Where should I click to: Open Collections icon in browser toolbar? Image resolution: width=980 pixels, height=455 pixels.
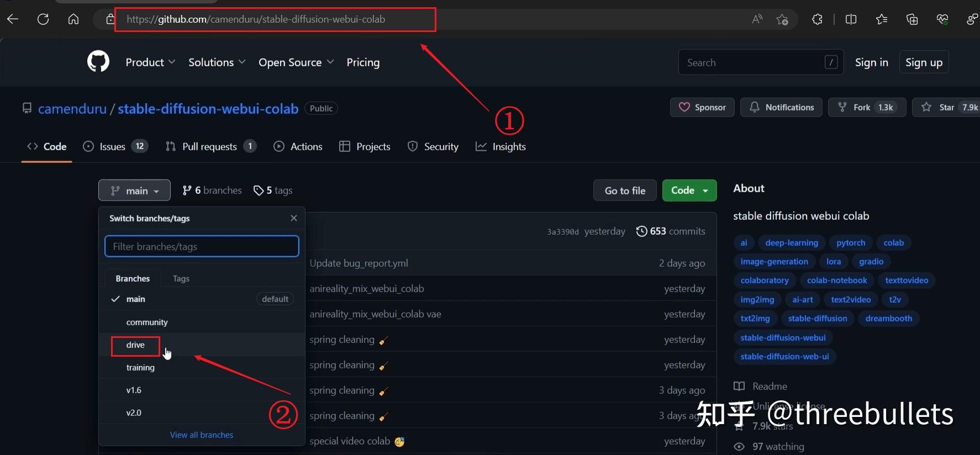pyautogui.click(x=912, y=19)
